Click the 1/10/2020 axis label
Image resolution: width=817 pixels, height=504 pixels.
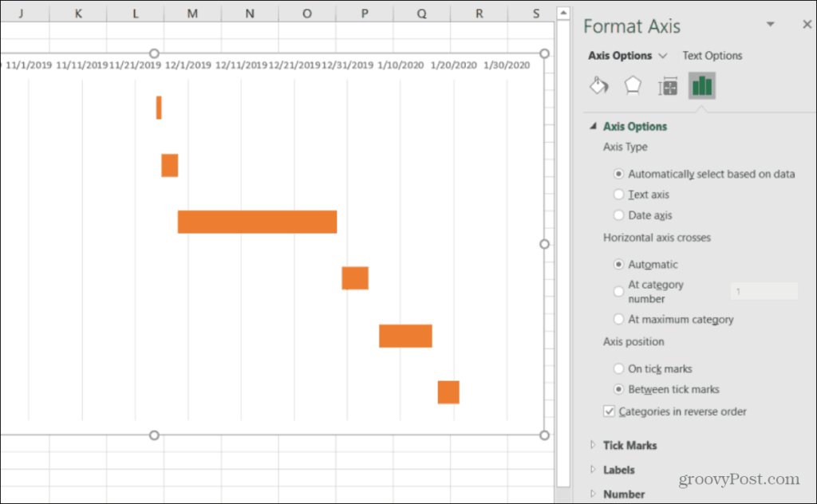pos(401,65)
